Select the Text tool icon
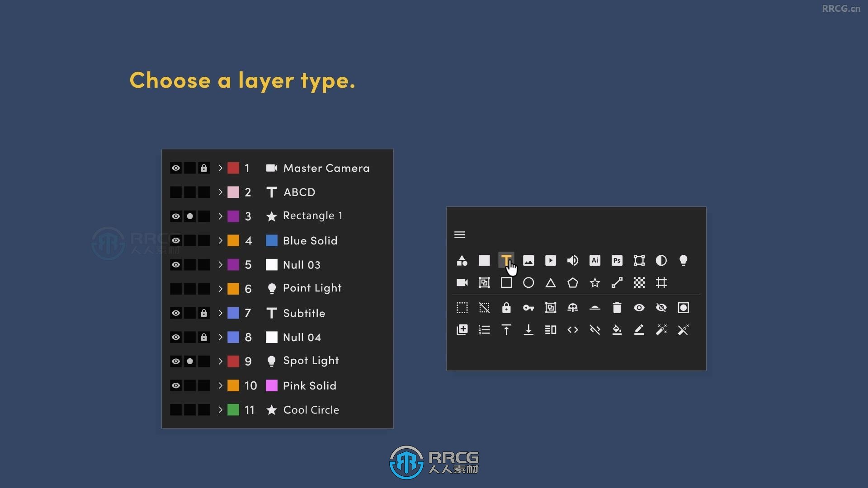The height and width of the screenshot is (488, 868). coord(505,260)
